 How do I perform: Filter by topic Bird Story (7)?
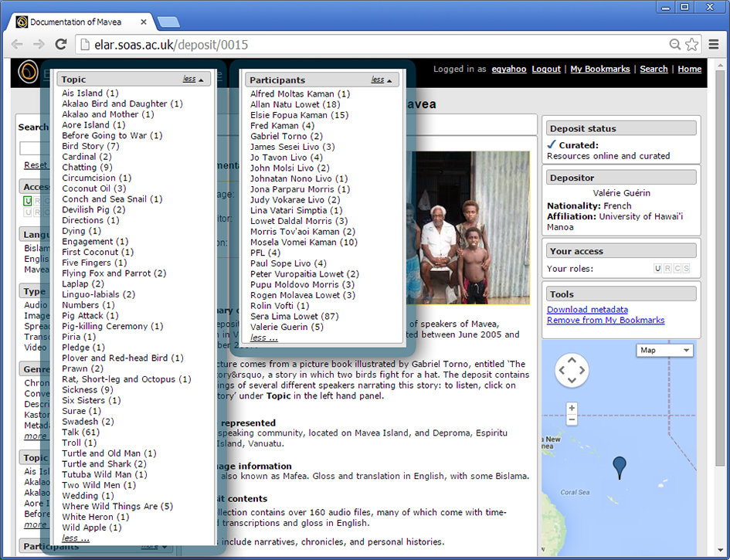click(x=90, y=146)
